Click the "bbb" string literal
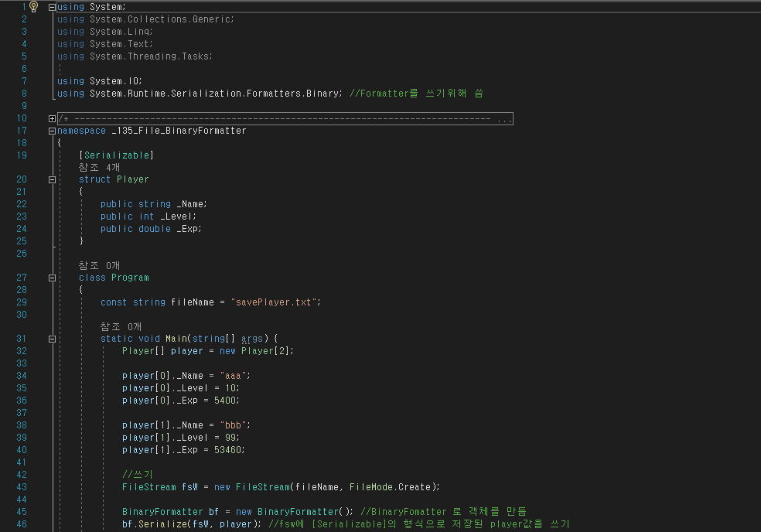The height and width of the screenshot is (532, 761). 234,425
